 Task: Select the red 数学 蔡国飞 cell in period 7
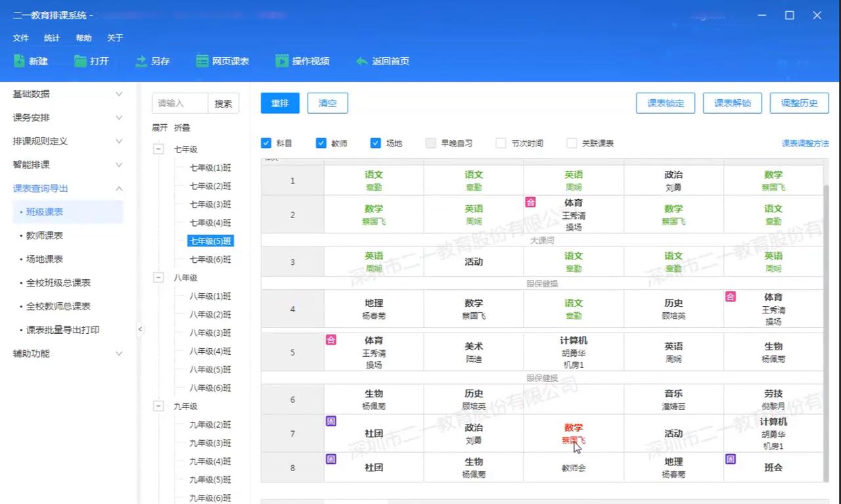pyautogui.click(x=574, y=434)
